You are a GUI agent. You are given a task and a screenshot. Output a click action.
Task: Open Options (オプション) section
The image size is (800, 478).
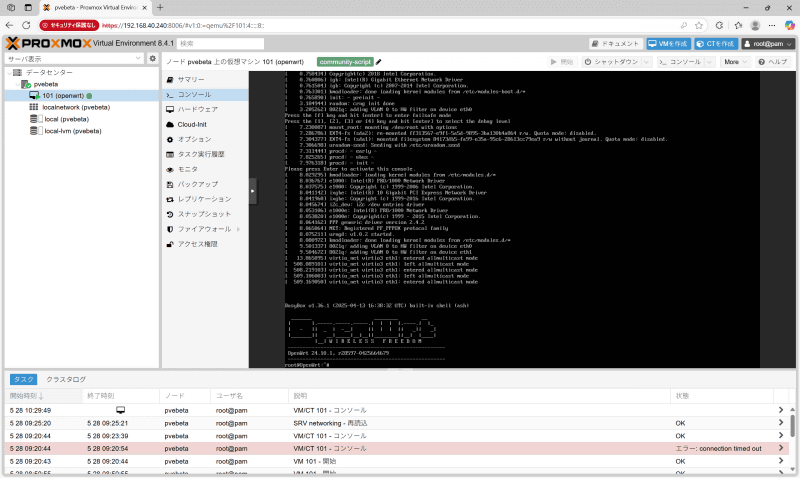[x=194, y=139]
